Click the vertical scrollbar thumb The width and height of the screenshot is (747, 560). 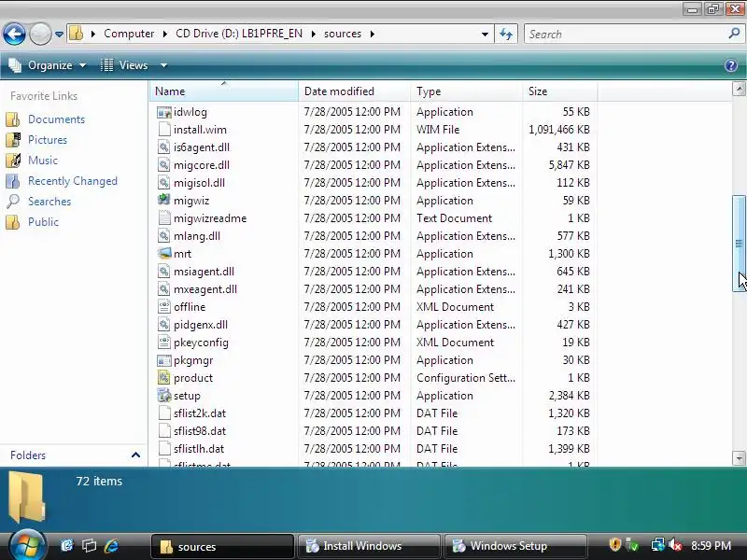coord(739,244)
